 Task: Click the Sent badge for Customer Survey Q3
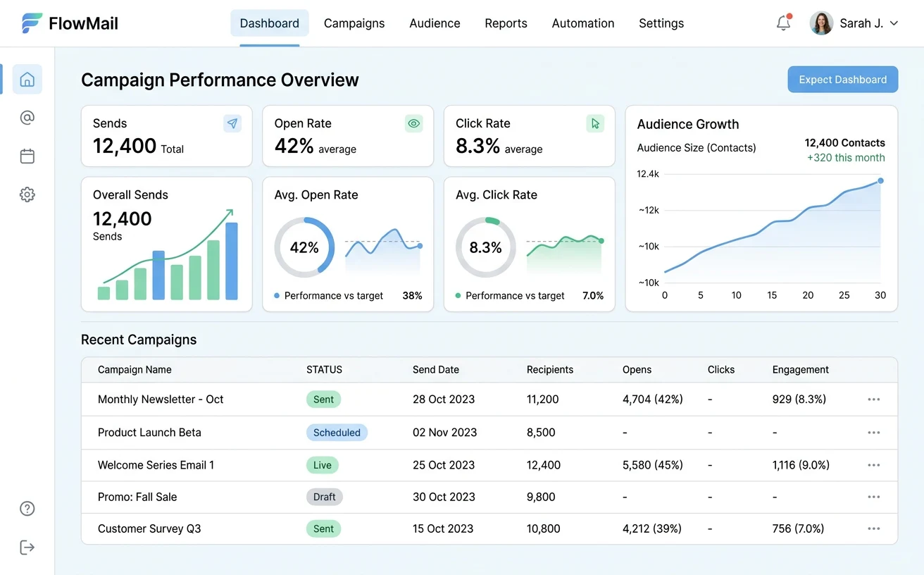324,528
